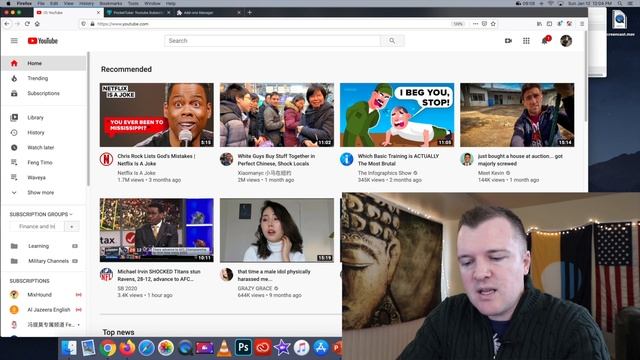This screenshot has height=360, width=640.
Task: Click the search magnifier button
Action: click(x=392, y=41)
